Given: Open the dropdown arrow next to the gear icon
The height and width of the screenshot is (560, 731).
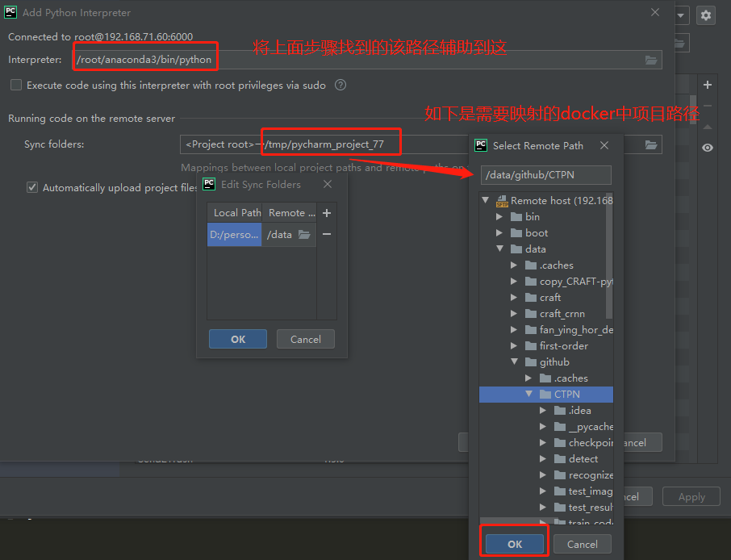Looking at the screenshot, I should [681, 15].
